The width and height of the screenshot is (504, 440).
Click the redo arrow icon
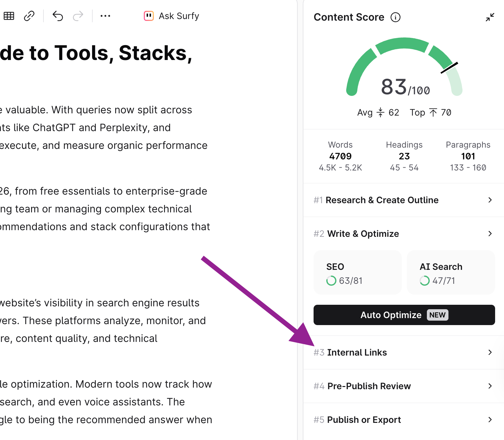tap(78, 16)
